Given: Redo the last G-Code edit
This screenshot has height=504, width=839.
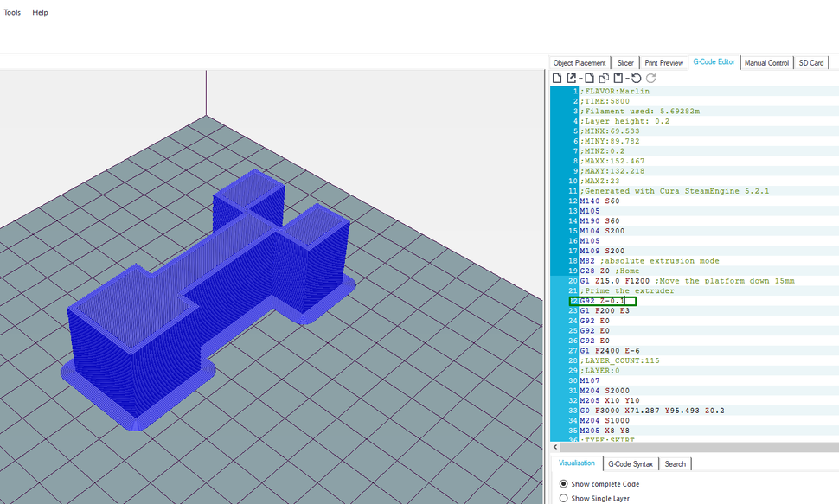Looking at the screenshot, I should tap(650, 78).
